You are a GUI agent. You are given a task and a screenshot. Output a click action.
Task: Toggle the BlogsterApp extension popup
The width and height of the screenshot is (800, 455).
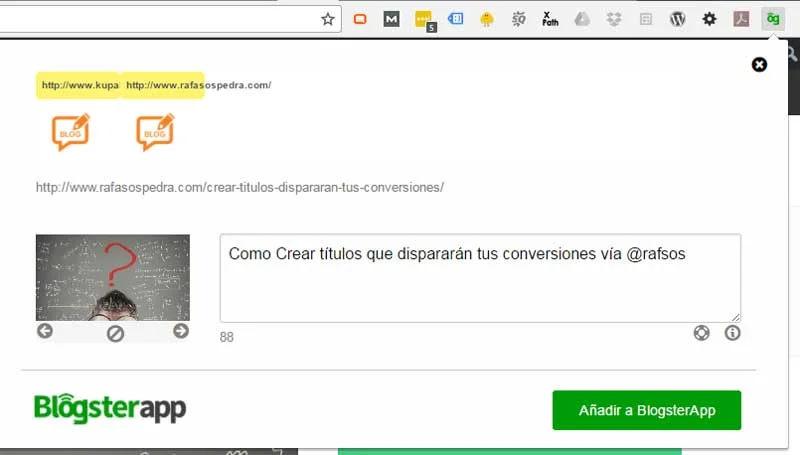pos(773,19)
